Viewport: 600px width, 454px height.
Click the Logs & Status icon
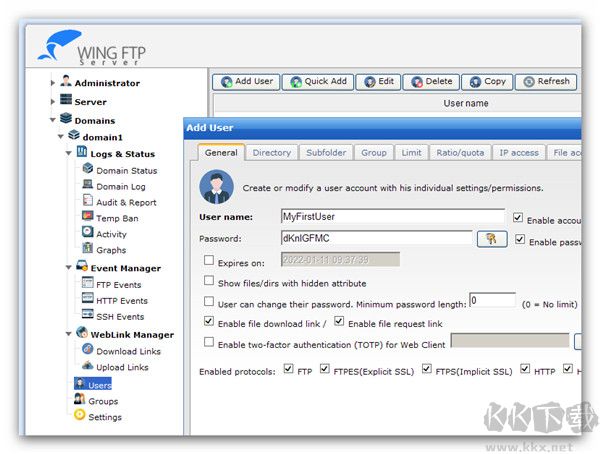click(x=82, y=152)
